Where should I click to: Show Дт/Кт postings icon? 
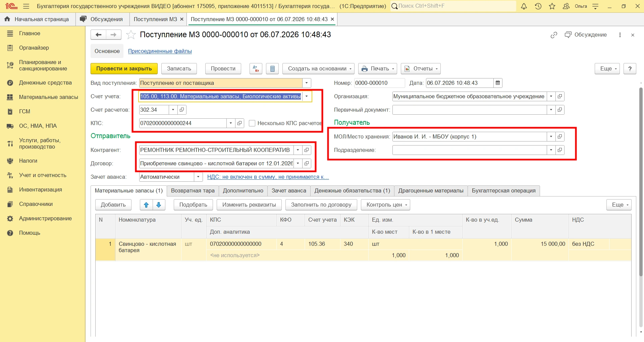(256, 69)
